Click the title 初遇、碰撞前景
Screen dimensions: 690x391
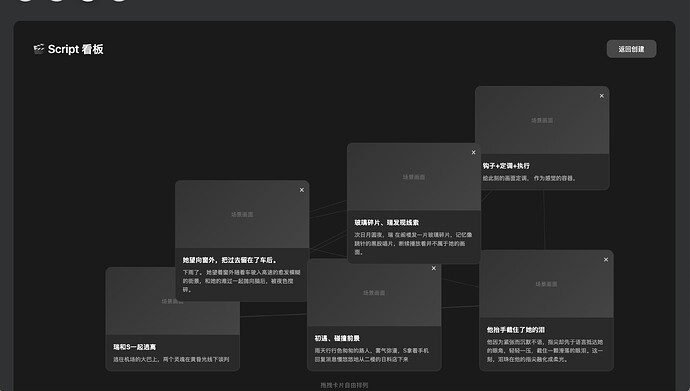pos(337,338)
